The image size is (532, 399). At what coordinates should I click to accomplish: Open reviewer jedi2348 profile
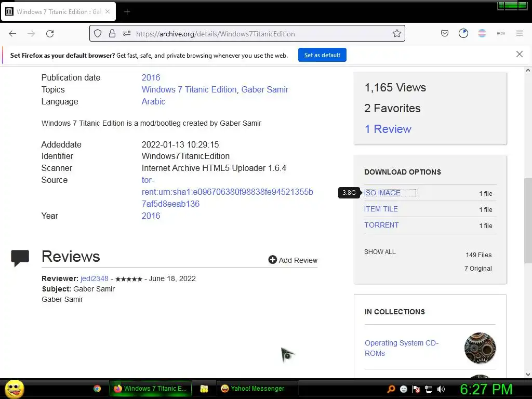(x=95, y=278)
